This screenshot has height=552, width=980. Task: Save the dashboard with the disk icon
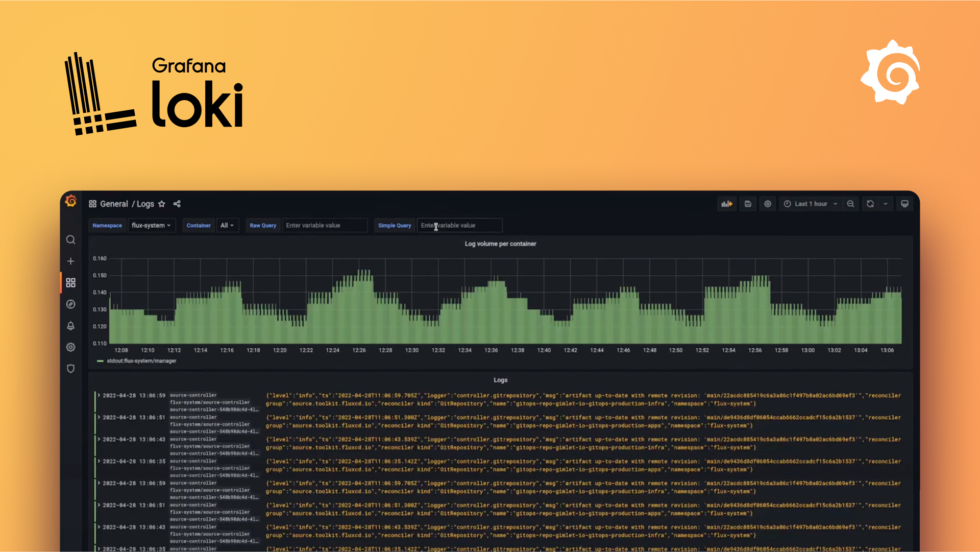(x=748, y=204)
